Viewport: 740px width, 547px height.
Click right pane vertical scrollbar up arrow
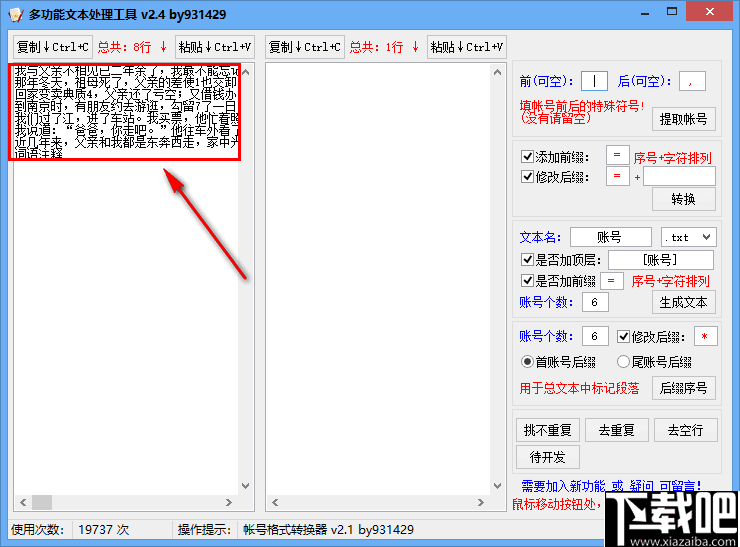click(497, 72)
